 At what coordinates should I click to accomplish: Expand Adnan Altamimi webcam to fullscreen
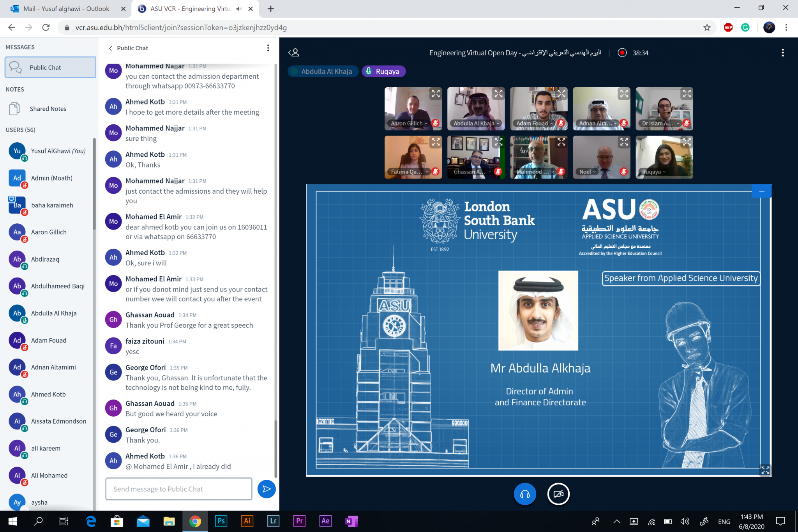click(x=624, y=94)
